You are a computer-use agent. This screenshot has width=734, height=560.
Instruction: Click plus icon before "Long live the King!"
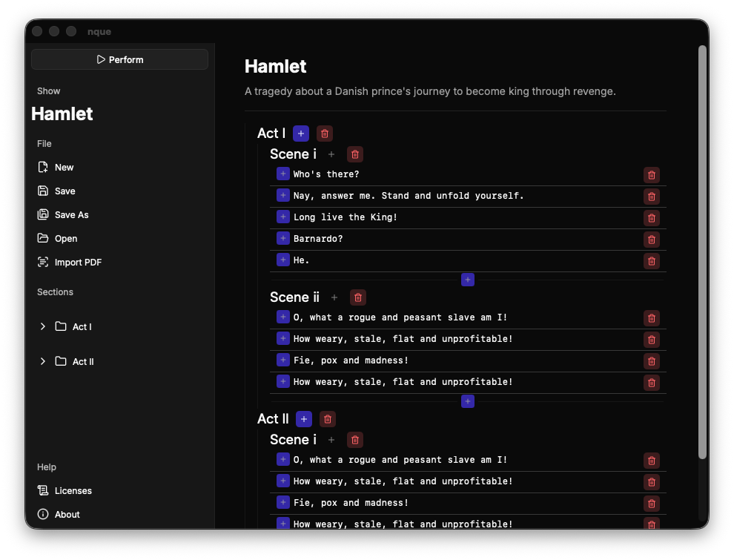point(282,217)
